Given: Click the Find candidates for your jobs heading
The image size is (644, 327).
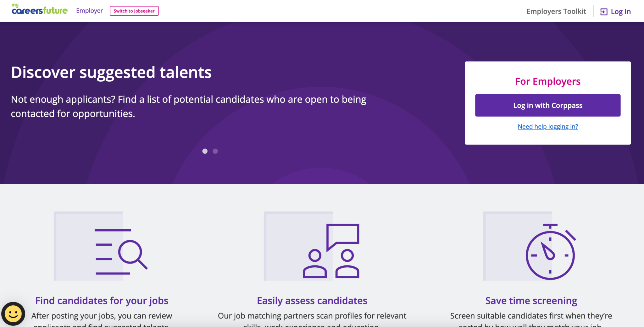Looking at the screenshot, I should (x=102, y=301).
